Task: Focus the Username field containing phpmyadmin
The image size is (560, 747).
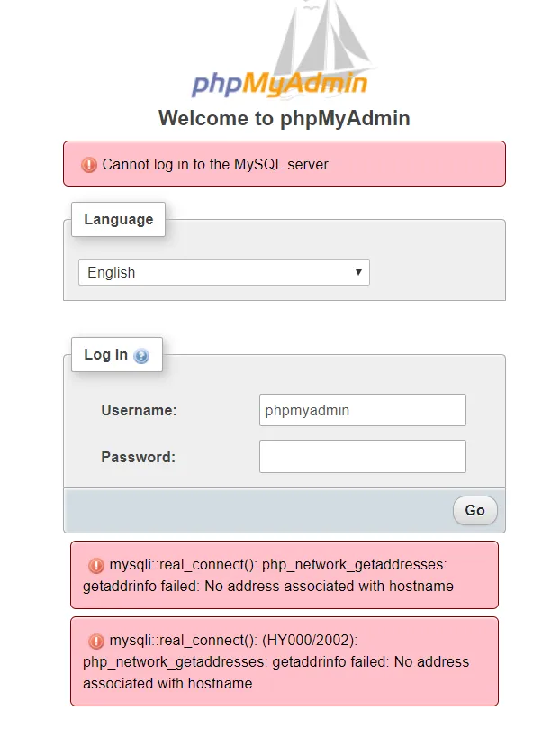Action: 362,410
